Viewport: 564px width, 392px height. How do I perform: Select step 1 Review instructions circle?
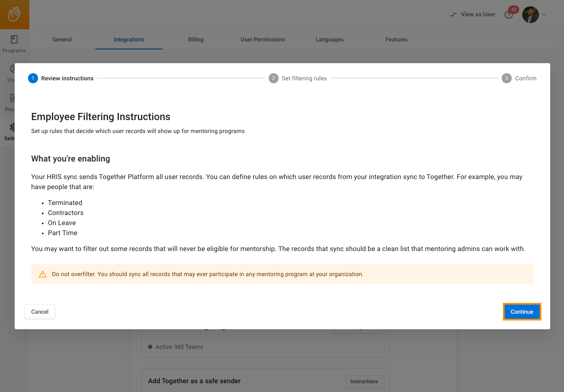(x=33, y=78)
